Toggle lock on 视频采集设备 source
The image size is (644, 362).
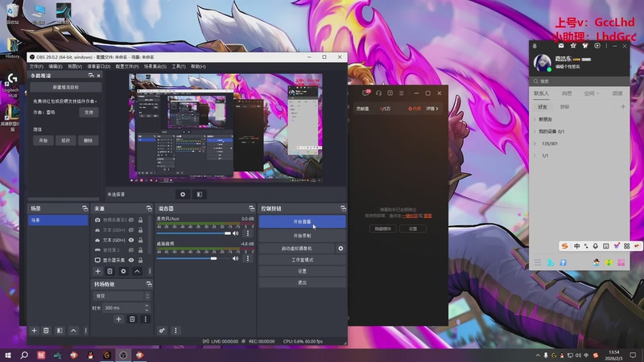(x=140, y=220)
